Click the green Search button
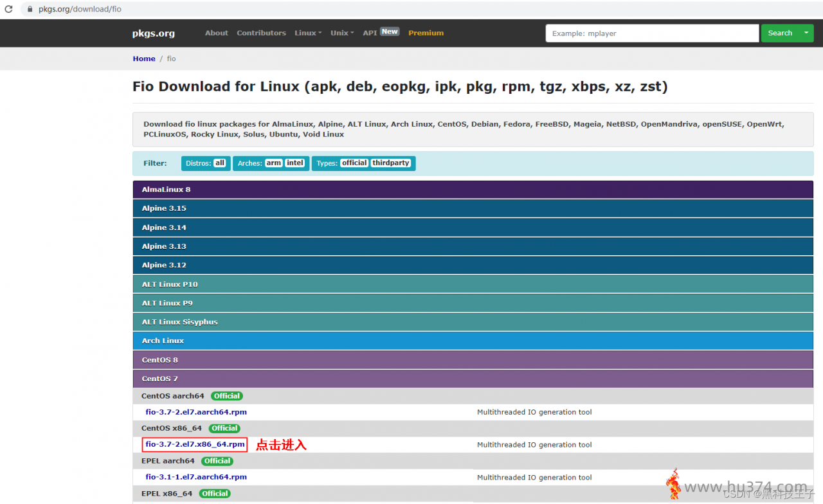The image size is (823, 504). coord(780,33)
